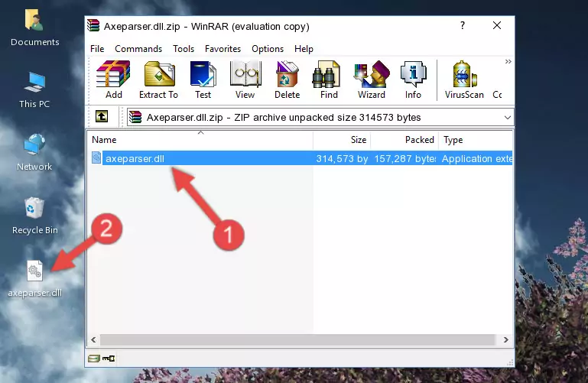Run the VirusScan tool
This screenshot has height=383, width=588.
(x=464, y=80)
